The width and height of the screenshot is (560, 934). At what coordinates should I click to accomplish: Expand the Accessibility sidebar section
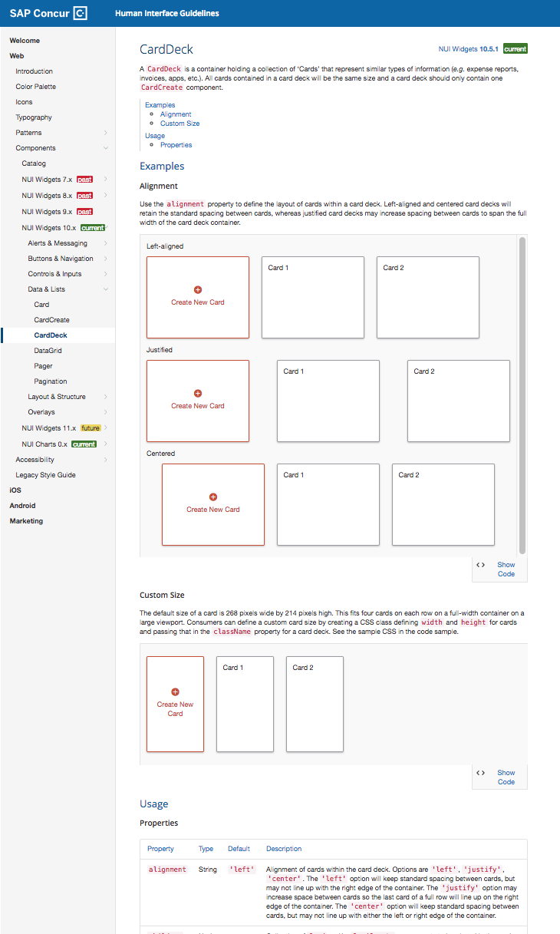point(106,460)
